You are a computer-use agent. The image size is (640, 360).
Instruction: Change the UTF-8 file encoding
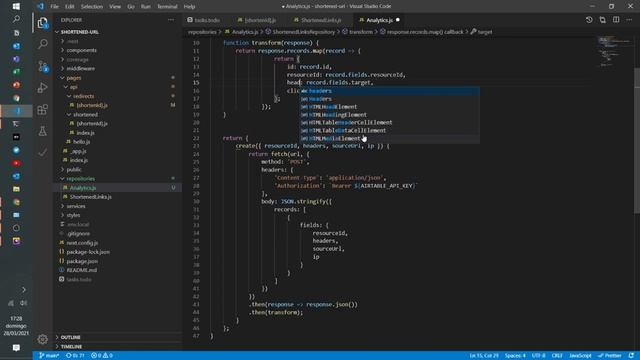tap(538, 356)
